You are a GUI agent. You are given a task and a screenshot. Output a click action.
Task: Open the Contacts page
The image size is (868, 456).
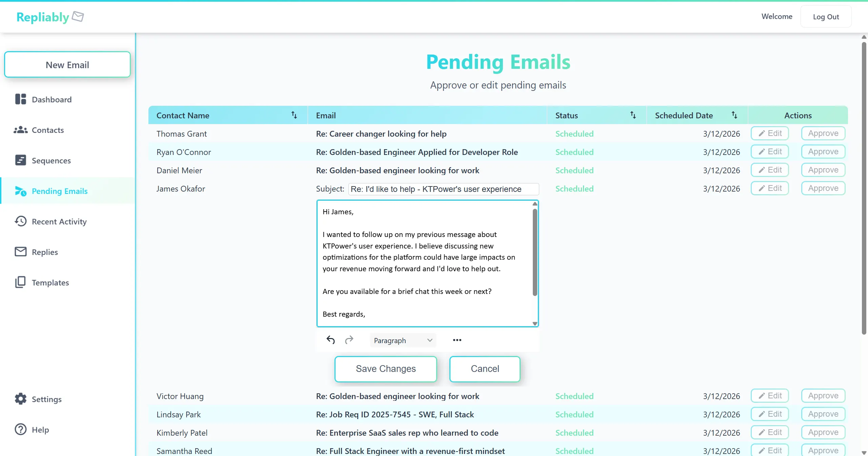click(x=48, y=130)
